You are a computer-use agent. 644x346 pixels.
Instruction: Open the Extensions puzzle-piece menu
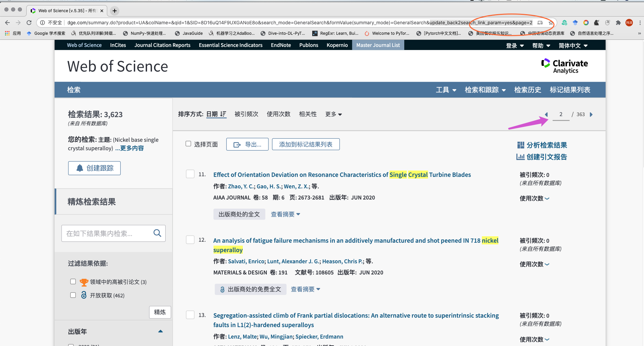[618, 23]
